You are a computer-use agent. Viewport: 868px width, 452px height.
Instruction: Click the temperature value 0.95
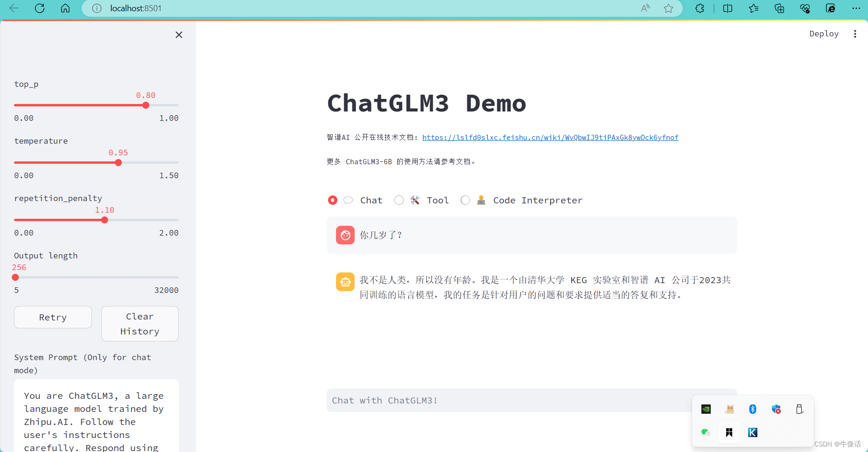coord(118,153)
